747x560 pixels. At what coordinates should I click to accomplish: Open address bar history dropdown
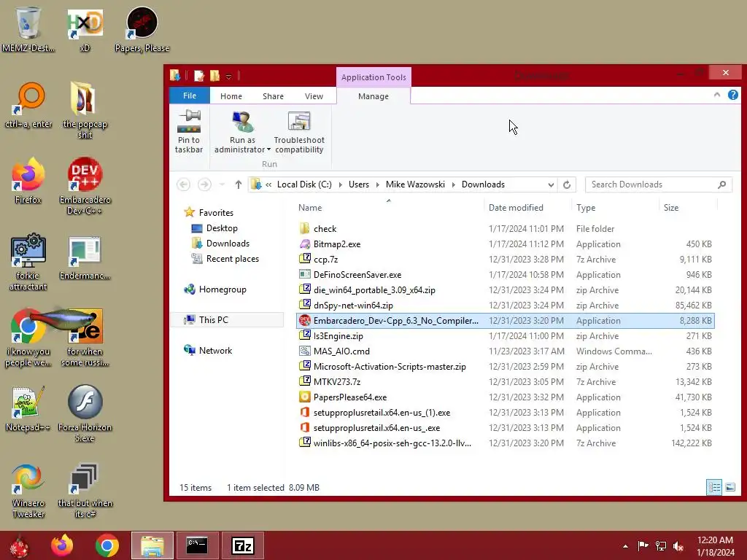(551, 184)
